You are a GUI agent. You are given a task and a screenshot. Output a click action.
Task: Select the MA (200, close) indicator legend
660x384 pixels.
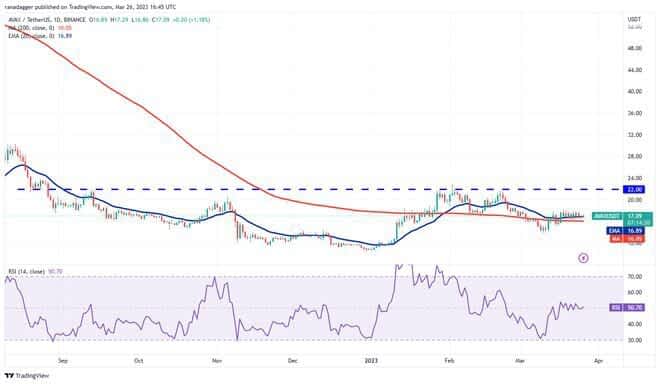39,28
